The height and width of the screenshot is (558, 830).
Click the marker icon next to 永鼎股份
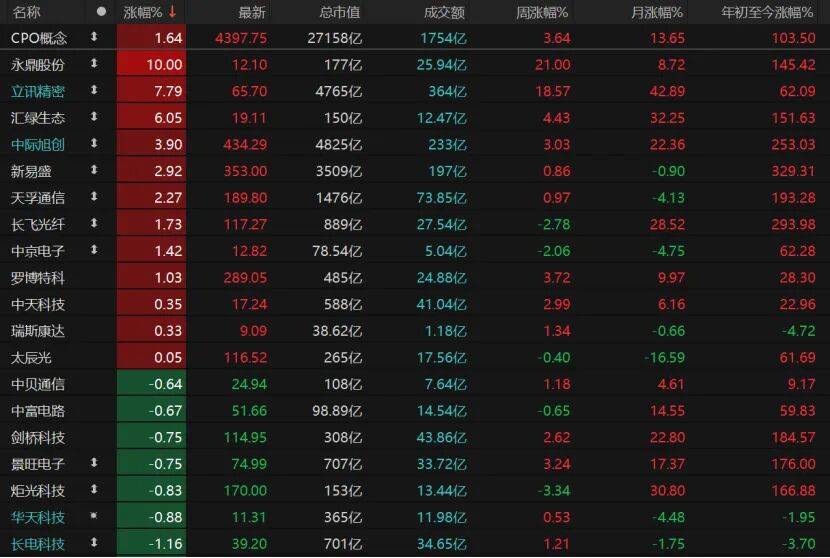pos(95,64)
